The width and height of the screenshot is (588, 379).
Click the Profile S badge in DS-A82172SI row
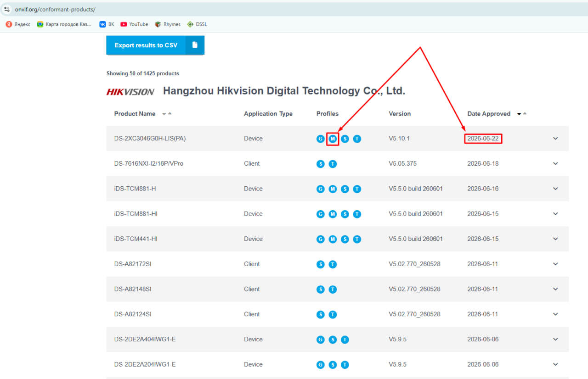click(x=321, y=264)
